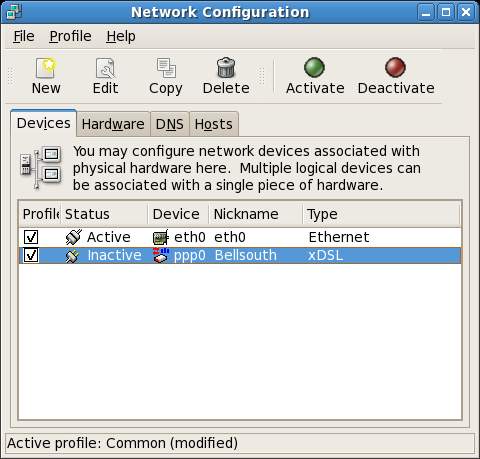This screenshot has height=459, width=480.
Task: Click the title bar network window icon
Action: [x=14, y=12]
